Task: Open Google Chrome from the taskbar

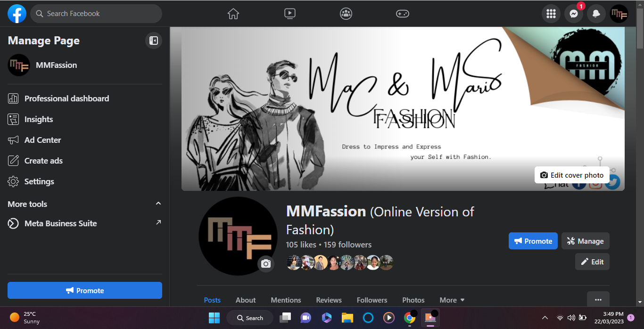Action: click(x=410, y=318)
